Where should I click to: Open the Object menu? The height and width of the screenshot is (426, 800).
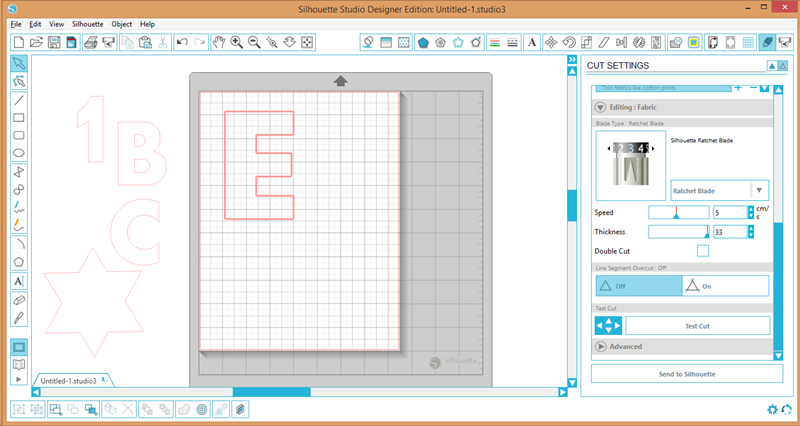click(122, 24)
